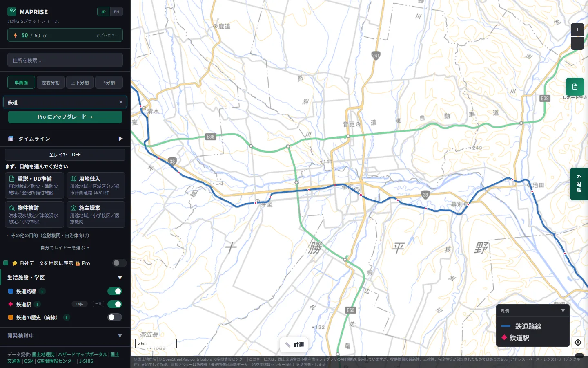Focus the 住所を検索 address field
Viewport: 588px width, 368px height.
click(65, 60)
